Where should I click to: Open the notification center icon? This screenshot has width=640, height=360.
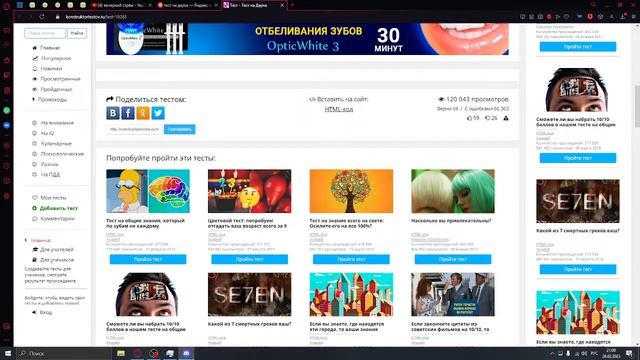(x=629, y=353)
